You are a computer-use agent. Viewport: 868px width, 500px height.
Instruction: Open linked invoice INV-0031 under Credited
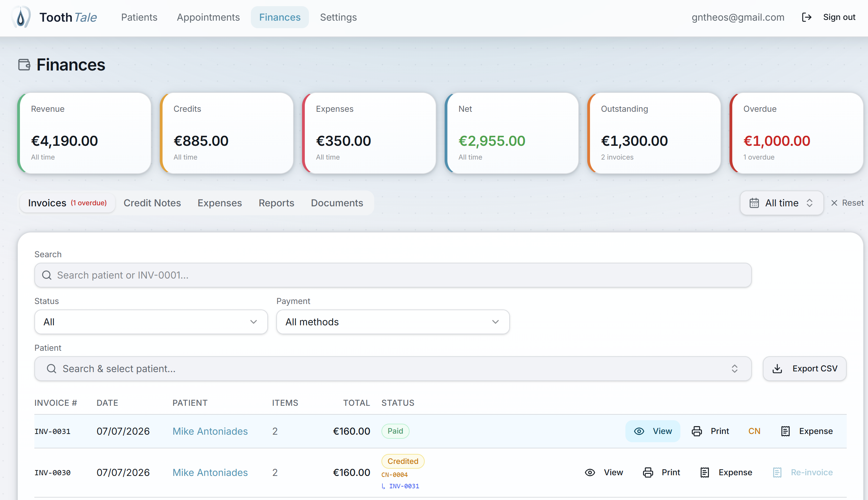point(404,486)
